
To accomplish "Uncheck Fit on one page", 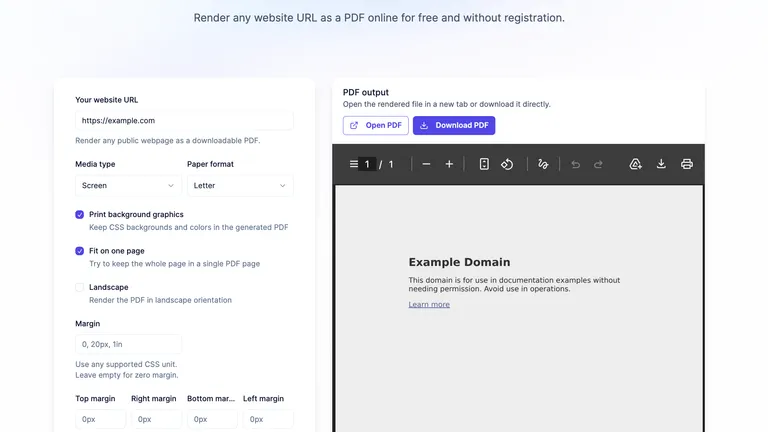I will tap(79, 251).
